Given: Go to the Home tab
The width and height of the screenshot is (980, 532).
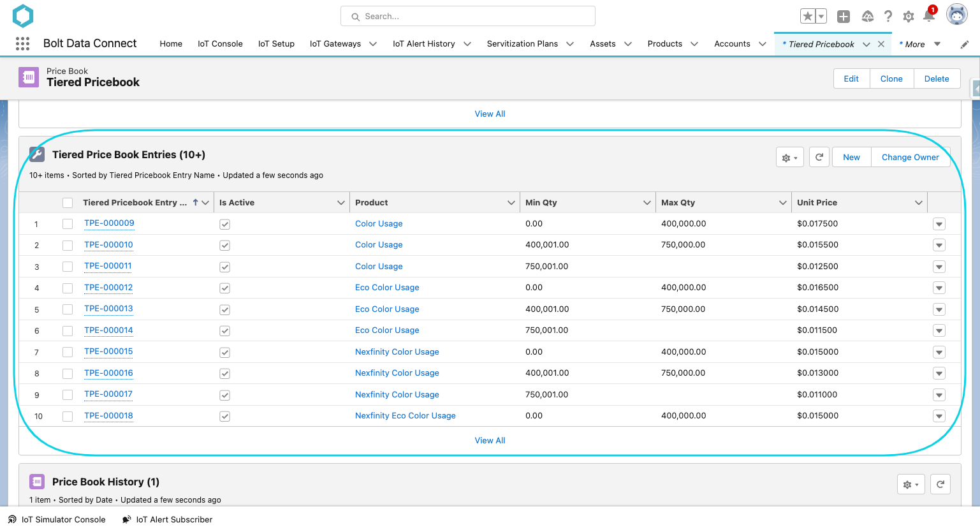Looking at the screenshot, I should [171, 44].
